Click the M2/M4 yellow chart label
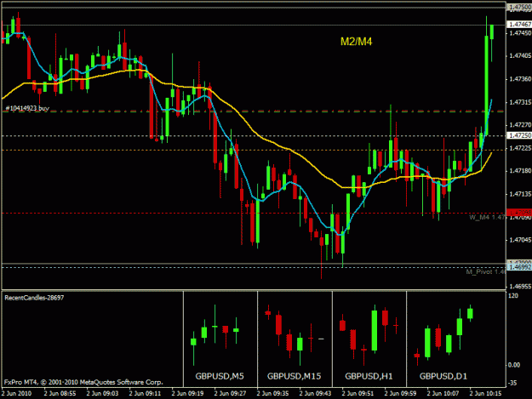The width and height of the screenshot is (532, 399). click(x=357, y=42)
